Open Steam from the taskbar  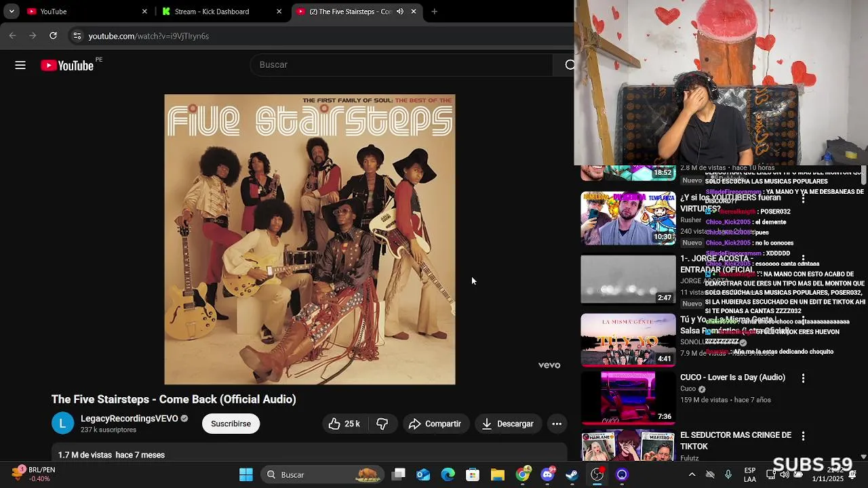click(572, 474)
